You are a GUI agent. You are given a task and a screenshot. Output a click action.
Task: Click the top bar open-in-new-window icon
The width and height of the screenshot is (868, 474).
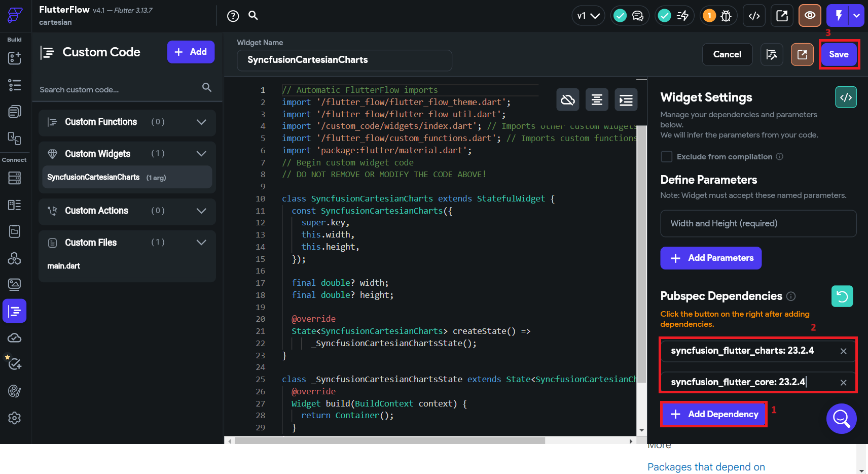(x=782, y=16)
